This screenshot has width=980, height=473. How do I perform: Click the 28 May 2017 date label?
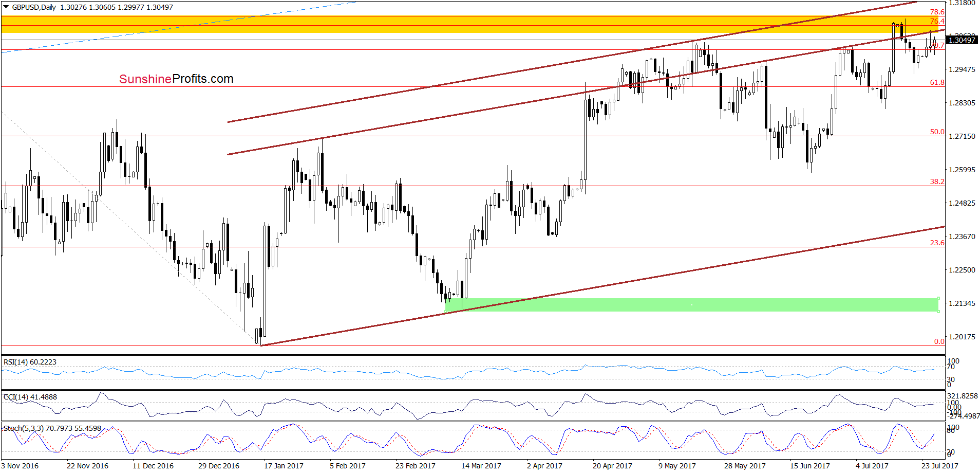[x=745, y=466]
